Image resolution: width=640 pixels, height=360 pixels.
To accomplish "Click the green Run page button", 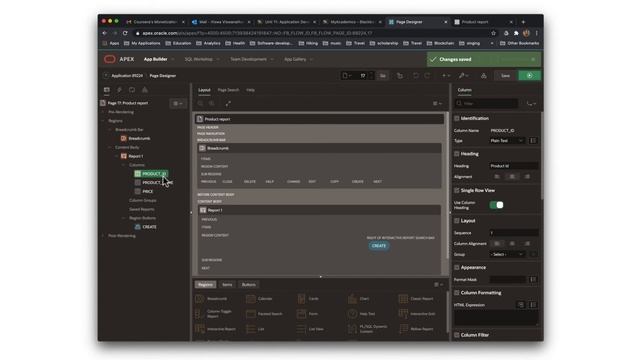I will coord(529,76).
